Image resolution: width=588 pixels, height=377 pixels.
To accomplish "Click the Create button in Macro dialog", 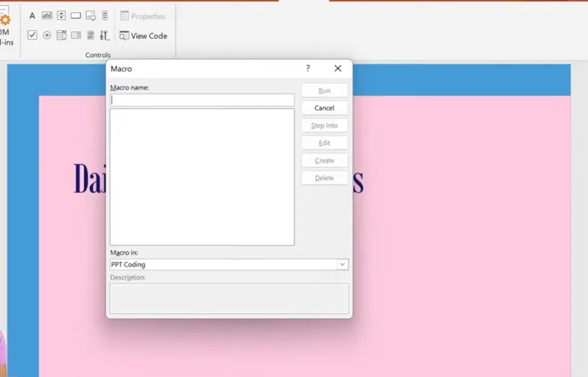I will [x=324, y=160].
